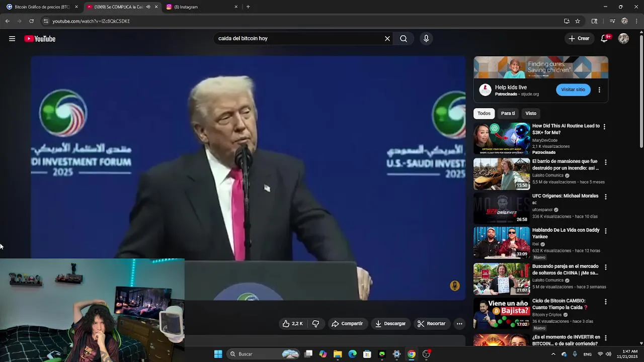Click the magnifier search button

tap(404, 38)
